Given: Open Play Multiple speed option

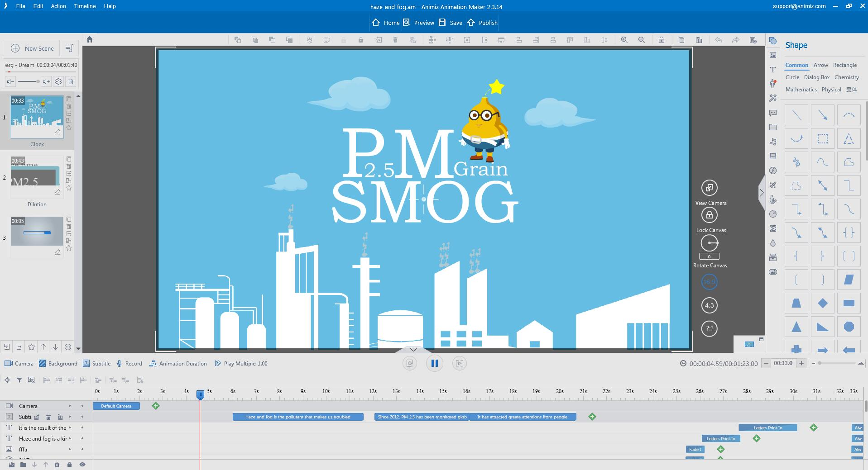Looking at the screenshot, I should coord(241,363).
